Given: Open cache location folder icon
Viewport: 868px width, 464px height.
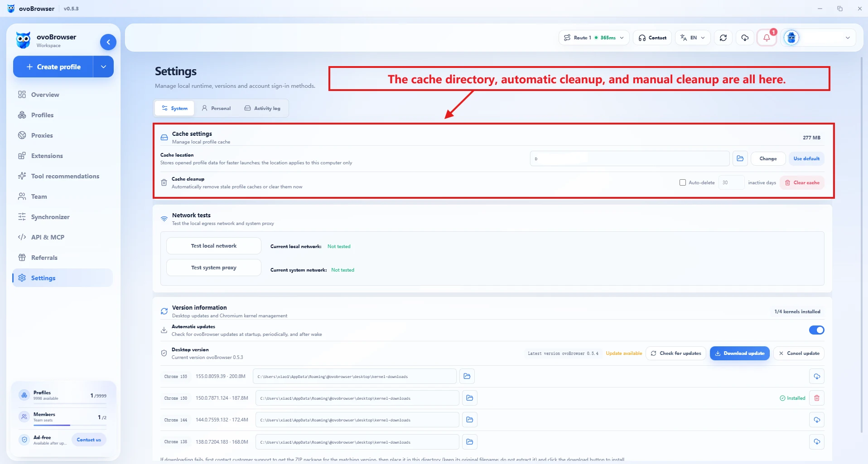Looking at the screenshot, I should (x=740, y=158).
